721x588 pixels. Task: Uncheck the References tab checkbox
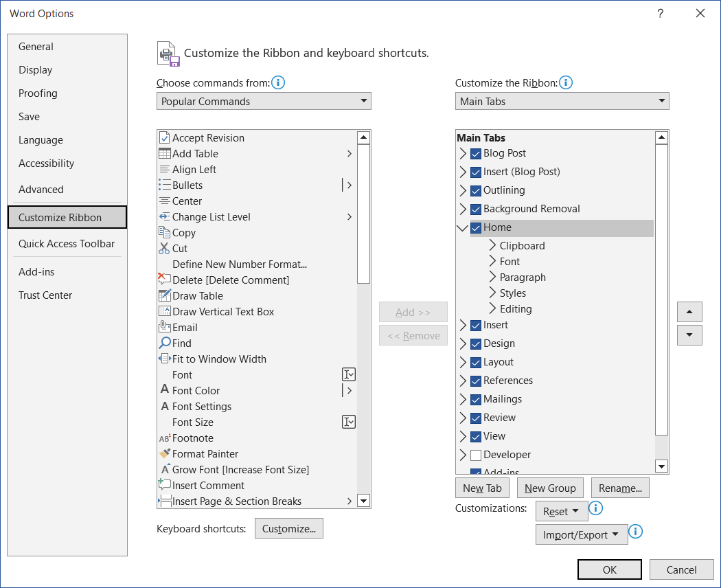coord(476,381)
